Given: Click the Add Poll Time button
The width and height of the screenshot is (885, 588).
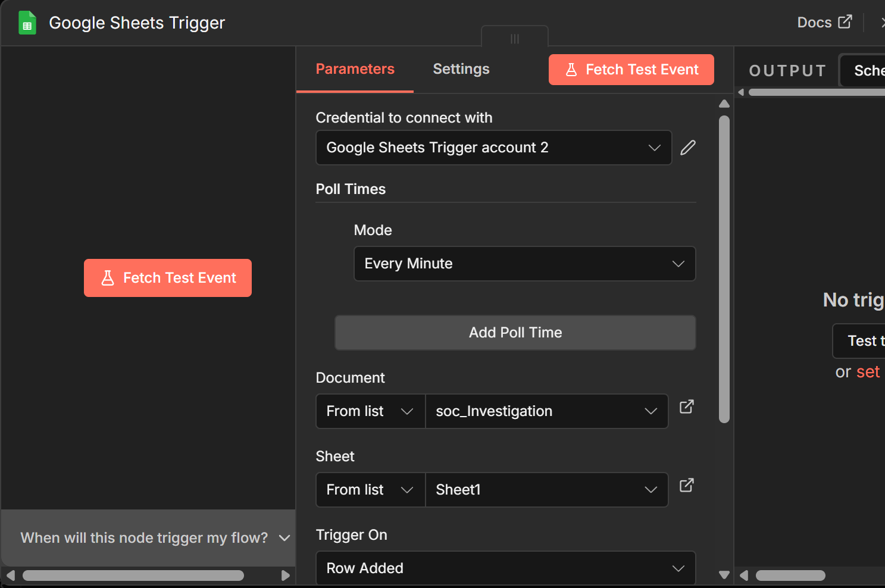Looking at the screenshot, I should [x=515, y=333].
